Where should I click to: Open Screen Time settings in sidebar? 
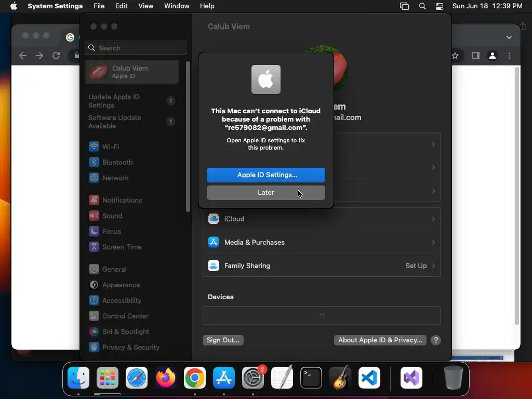point(115,247)
